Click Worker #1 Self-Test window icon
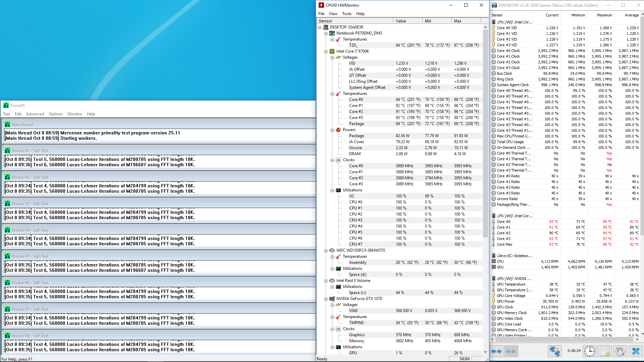Viewport: 644px width, 362px height. [x=7, y=151]
